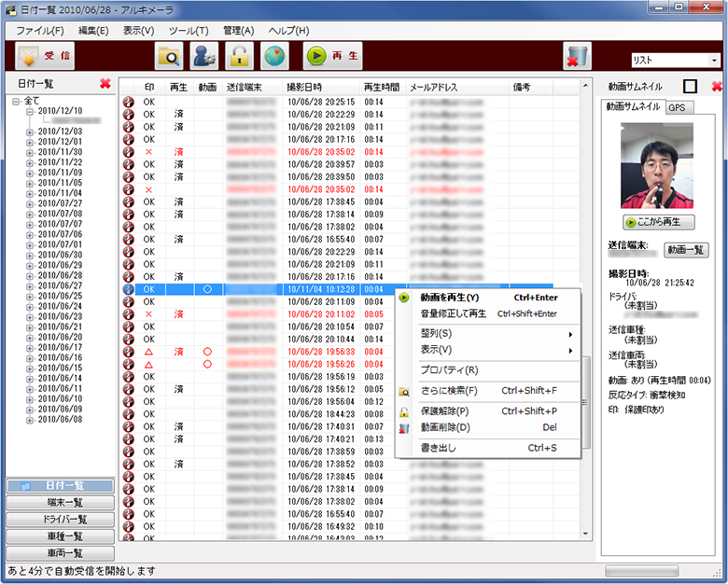
Task: Close the 日付一覧 panel with red X
Action: 105,84
